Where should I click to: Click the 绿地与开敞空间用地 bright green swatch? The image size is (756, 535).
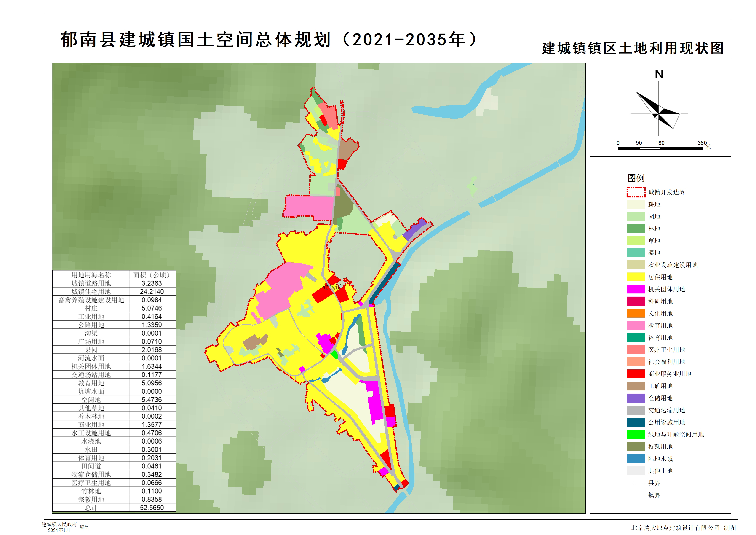click(x=636, y=435)
